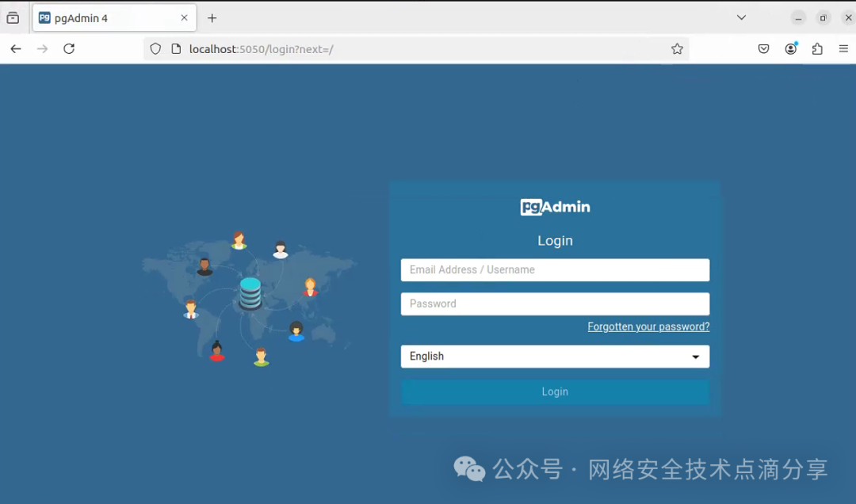Open the list all tabs chevron
The width and height of the screenshot is (856, 504).
(741, 17)
